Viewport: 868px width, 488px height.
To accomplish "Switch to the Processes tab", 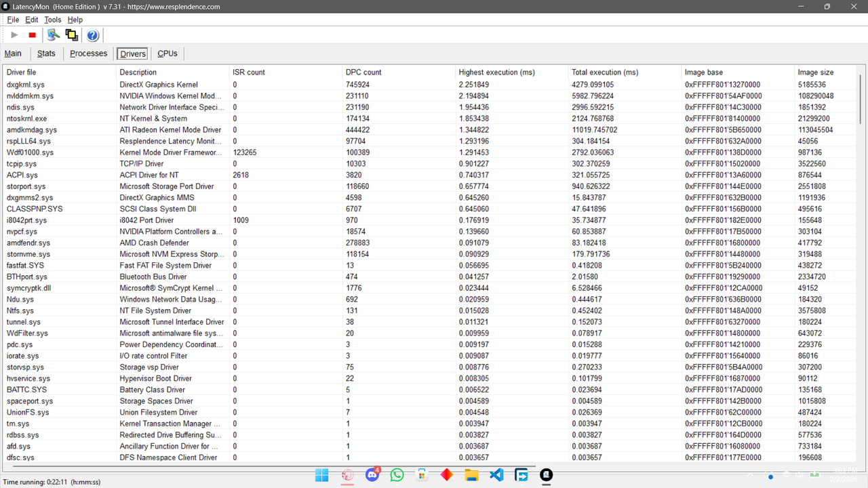I will point(89,54).
